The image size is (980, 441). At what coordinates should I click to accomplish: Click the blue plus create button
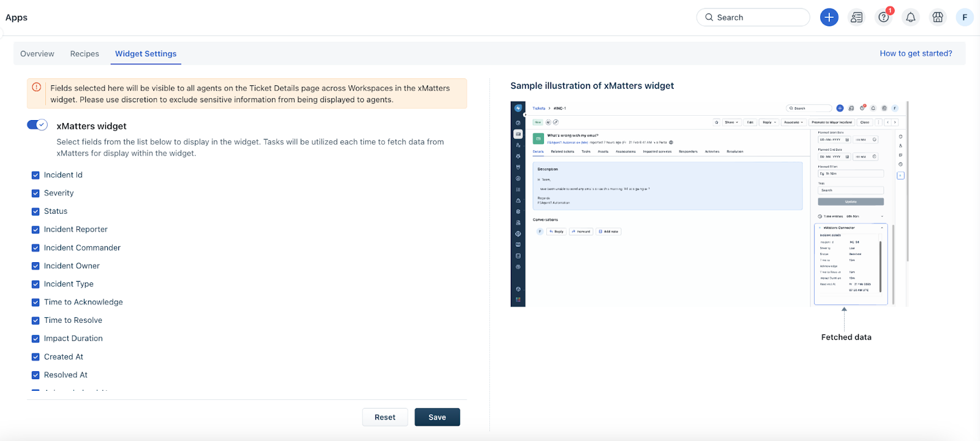[x=829, y=17]
